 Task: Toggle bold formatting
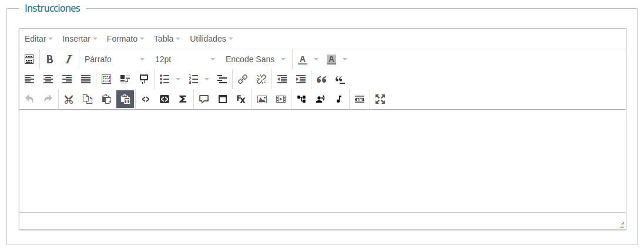[x=50, y=59]
